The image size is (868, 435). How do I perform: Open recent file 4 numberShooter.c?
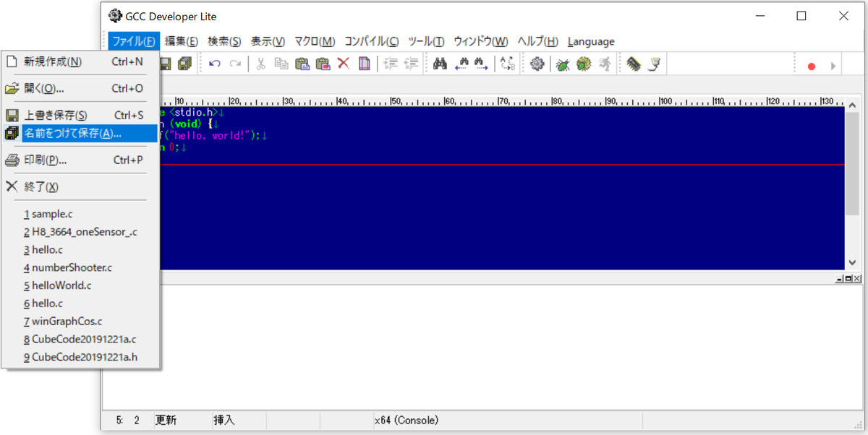point(81,267)
